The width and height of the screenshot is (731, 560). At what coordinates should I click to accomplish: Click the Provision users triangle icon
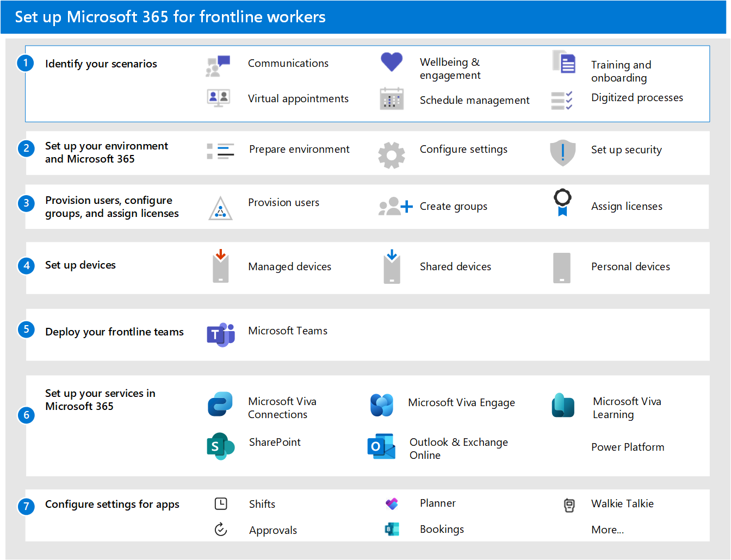220,208
